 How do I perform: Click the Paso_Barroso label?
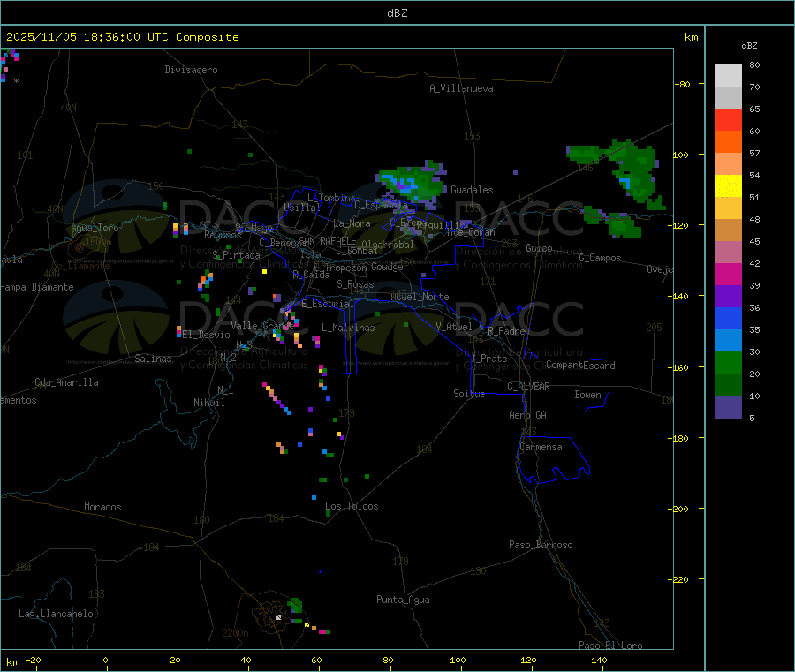541,545
